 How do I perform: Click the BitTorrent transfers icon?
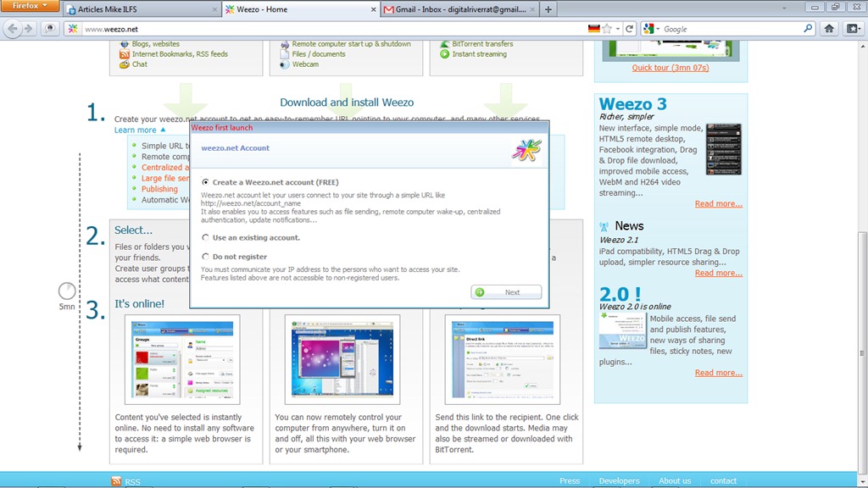(444, 44)
